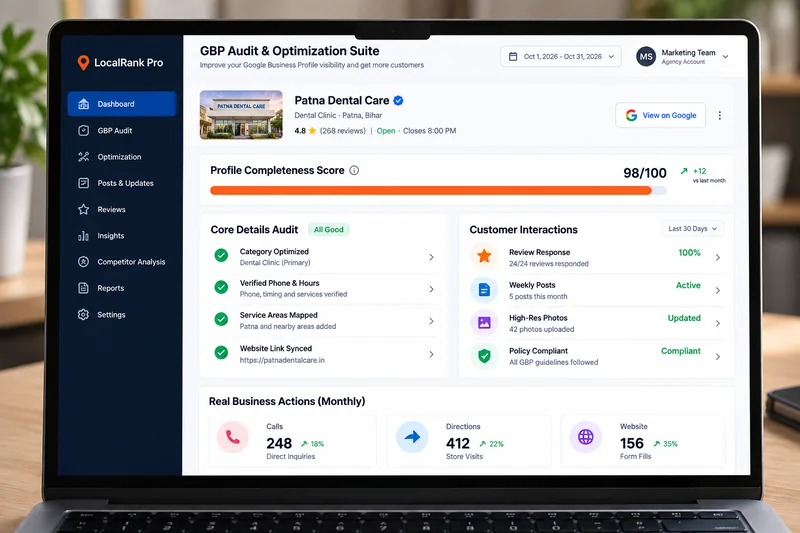Click the yellow rating star next to 4.8
This screenshot has height=533, width=800.
(x=312, y=131)
